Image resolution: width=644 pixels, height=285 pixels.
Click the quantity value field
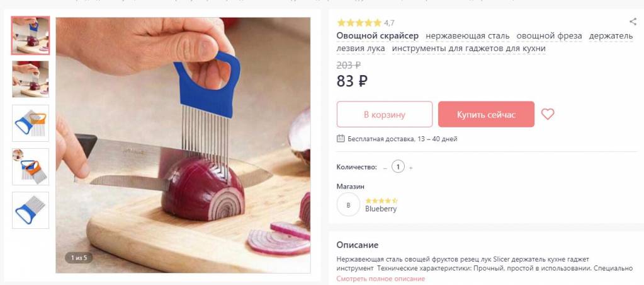pos(398,167)
